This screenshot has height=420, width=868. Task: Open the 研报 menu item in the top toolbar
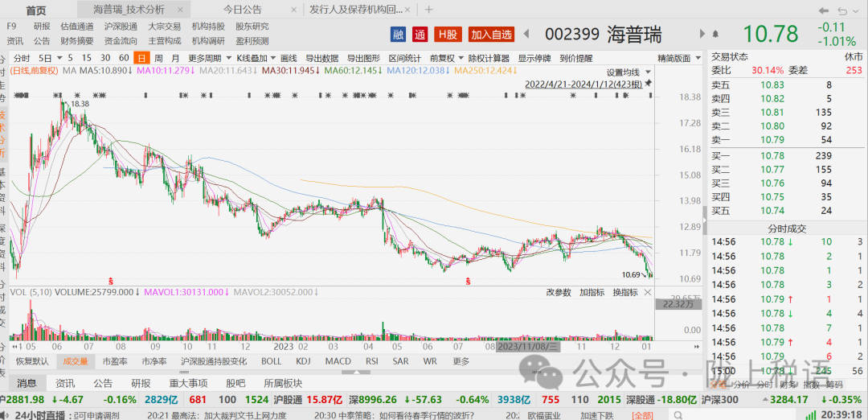pyautogui.click(x=42, y=26)
